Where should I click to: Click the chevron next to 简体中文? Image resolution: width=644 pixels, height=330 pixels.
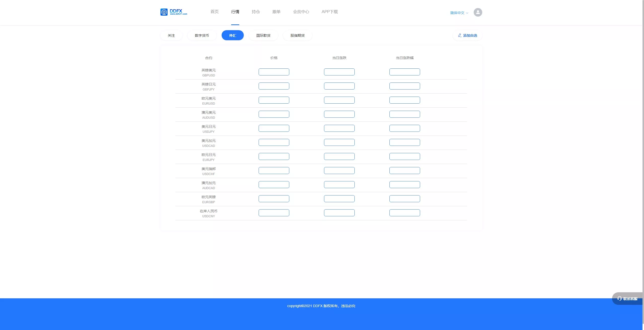click(467, 13)
